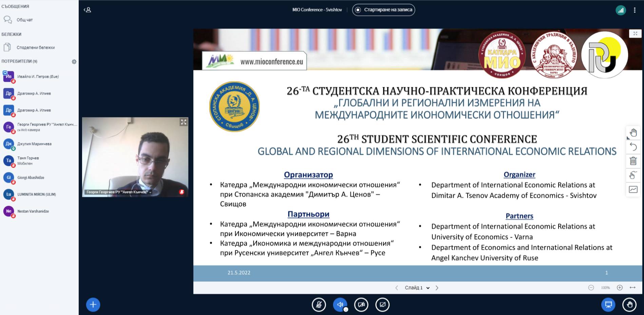The width and height of the screenshot is (644, 315).
Task: Start screen sharing button
Action: pyautogui.click(x=383, y=304)
